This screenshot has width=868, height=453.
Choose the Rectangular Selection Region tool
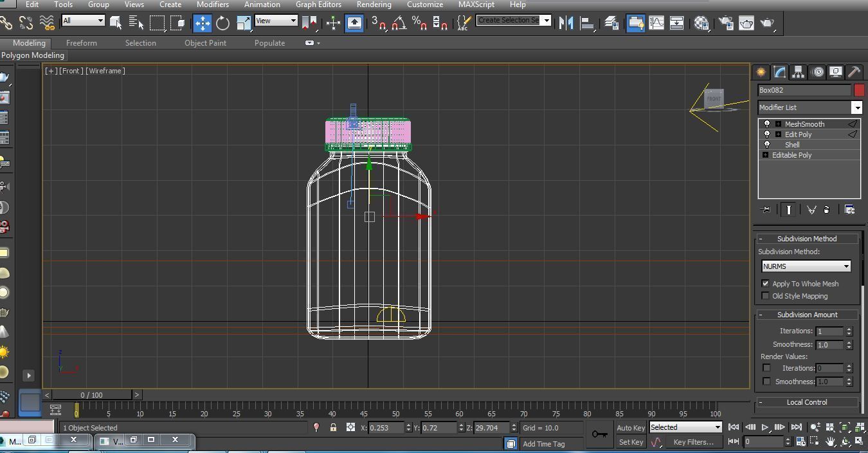point(157,24)
